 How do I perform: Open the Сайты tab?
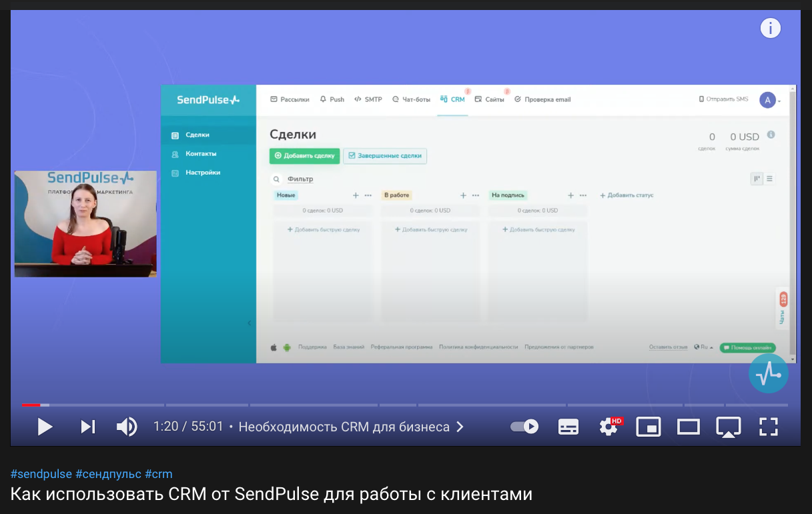pos(489,99)
